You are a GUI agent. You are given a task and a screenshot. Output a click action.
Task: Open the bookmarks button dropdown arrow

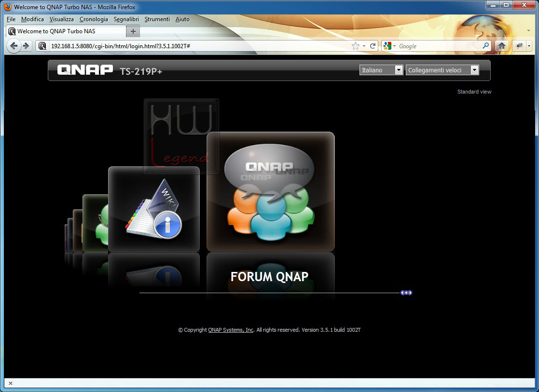[529, 46]
